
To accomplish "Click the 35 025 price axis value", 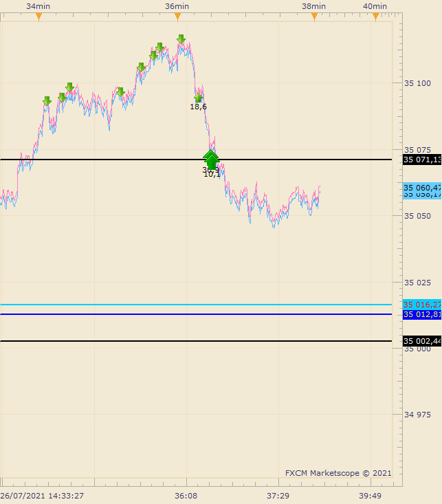I will pos(417,283).
